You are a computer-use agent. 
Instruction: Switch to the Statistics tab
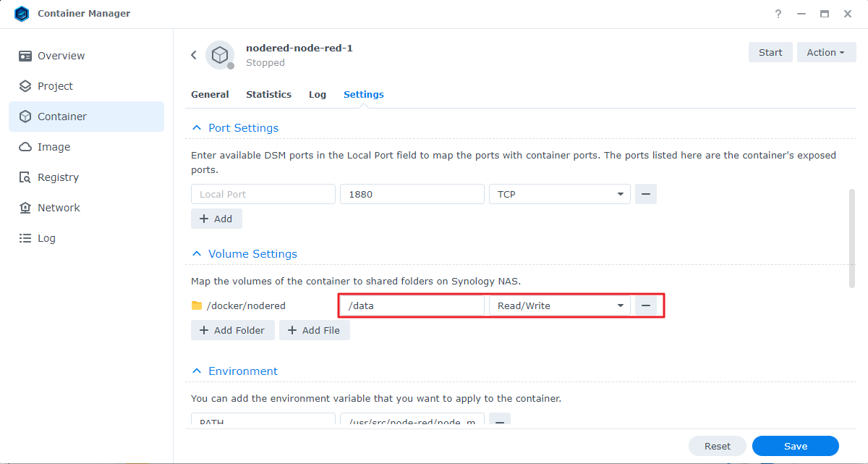pyautogui.click(x=268, y=94)
